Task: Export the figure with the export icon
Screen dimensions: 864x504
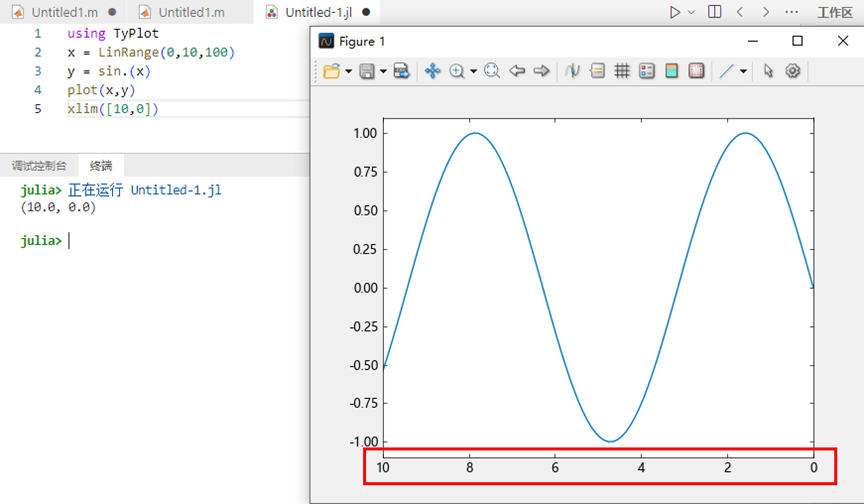Action: [402, 71]
